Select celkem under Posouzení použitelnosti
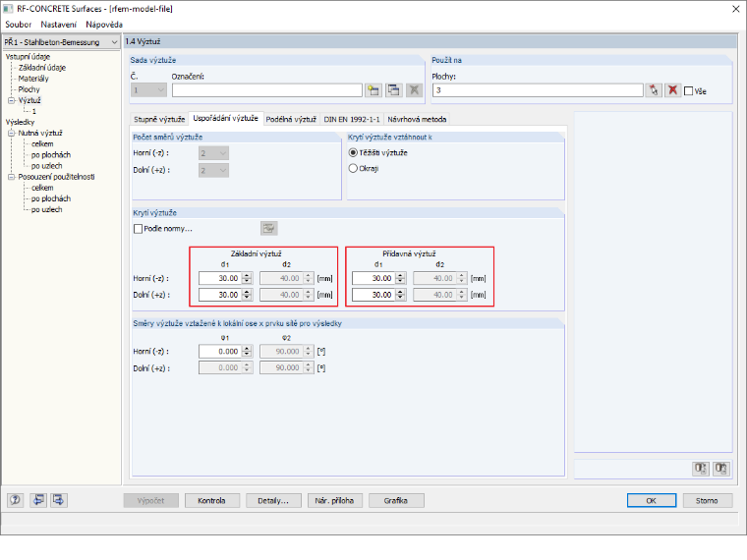Screen dimensions: 747x560 (x=42, y=188)
